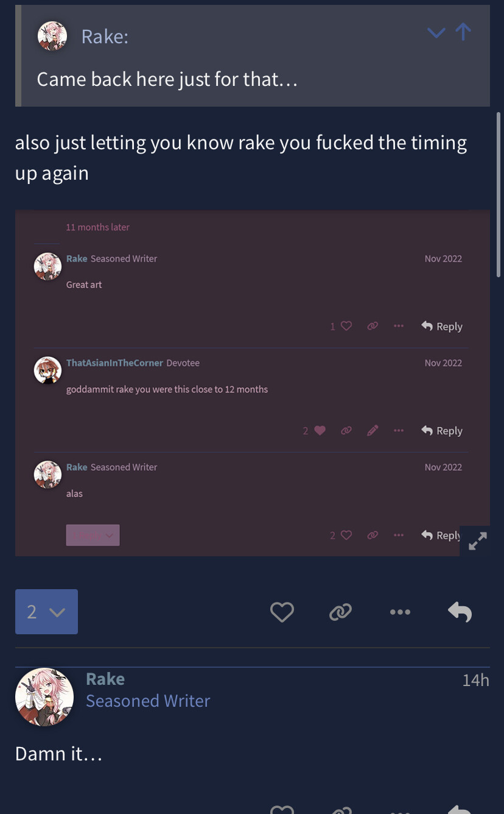Viewport: 504px width, 814px height.
Task: Click Reply on the 'Great art' comment
Action: [442, 327]
